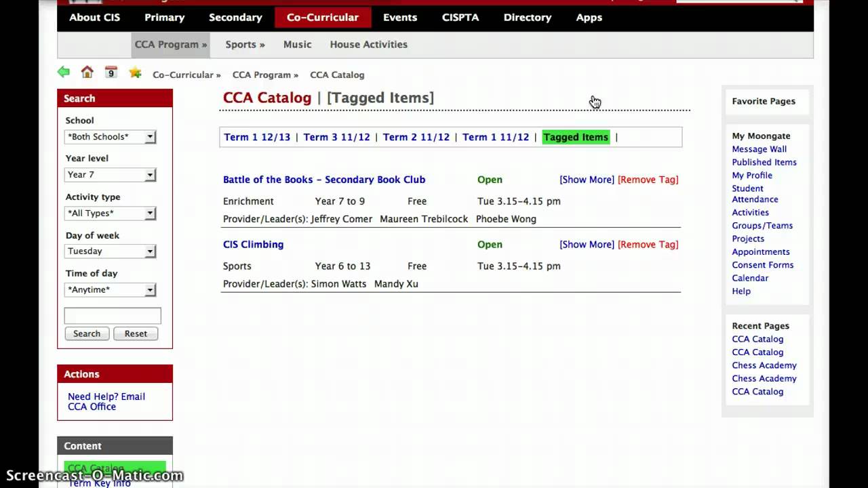Open Calendar link in My Moongate
Image resolution: width=868 pixels, height=488 pixels.
pyautogui.click(x=750, y=279)
